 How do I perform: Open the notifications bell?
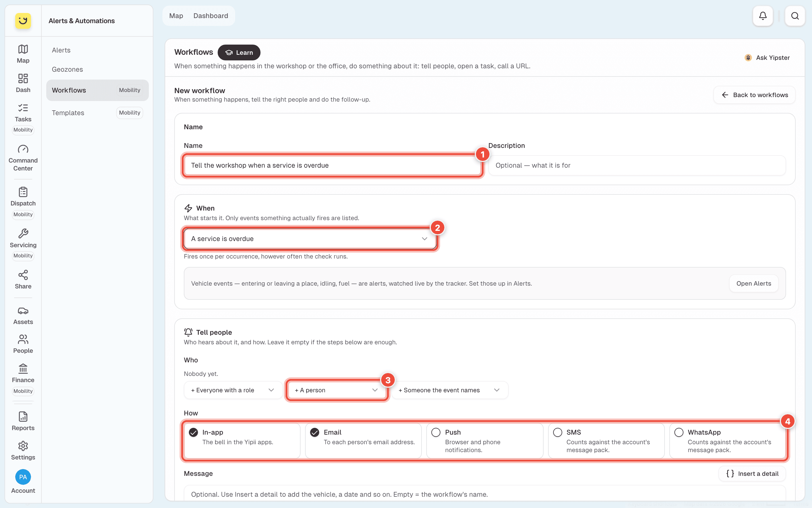pos(763,16)
